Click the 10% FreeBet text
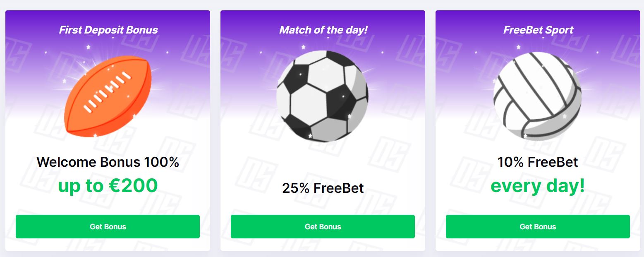The image size is (644, 257). (538, 162)
